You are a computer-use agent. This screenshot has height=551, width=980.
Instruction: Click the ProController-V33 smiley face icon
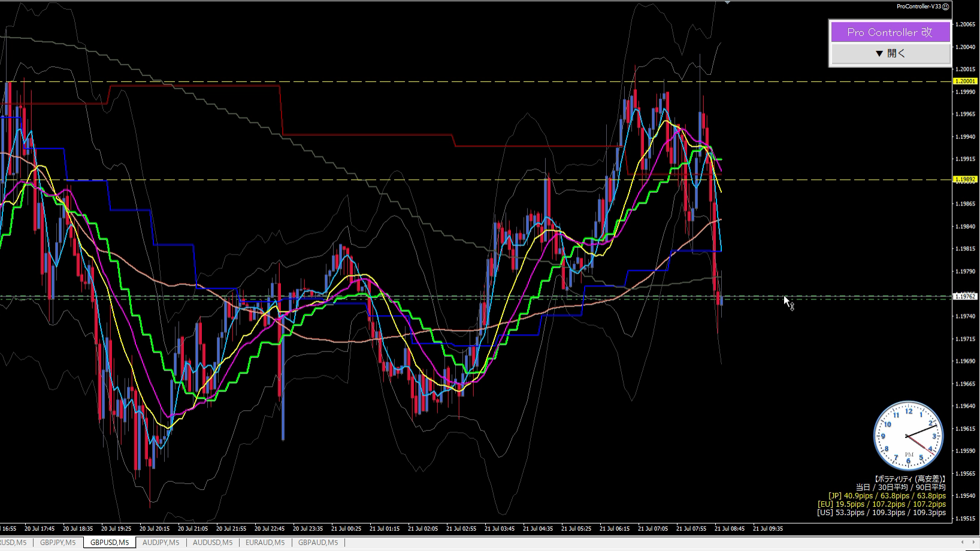(x=946, y=7)
